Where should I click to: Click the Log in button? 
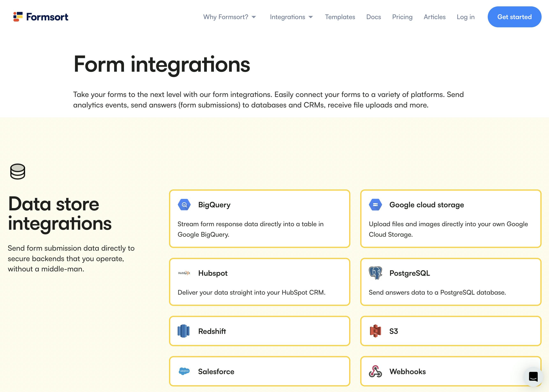coord(465,17)
